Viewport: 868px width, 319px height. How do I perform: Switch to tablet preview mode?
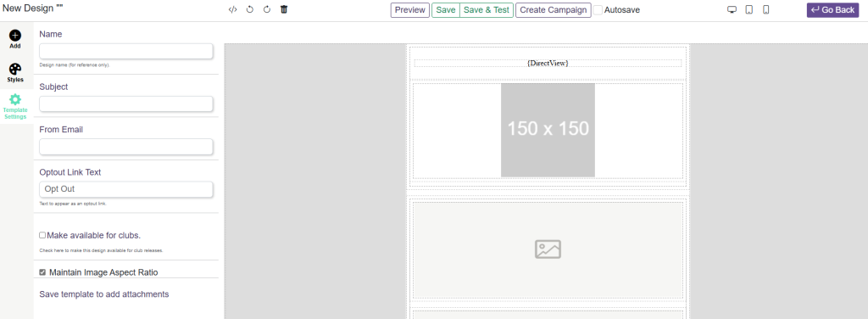[749, 10]
